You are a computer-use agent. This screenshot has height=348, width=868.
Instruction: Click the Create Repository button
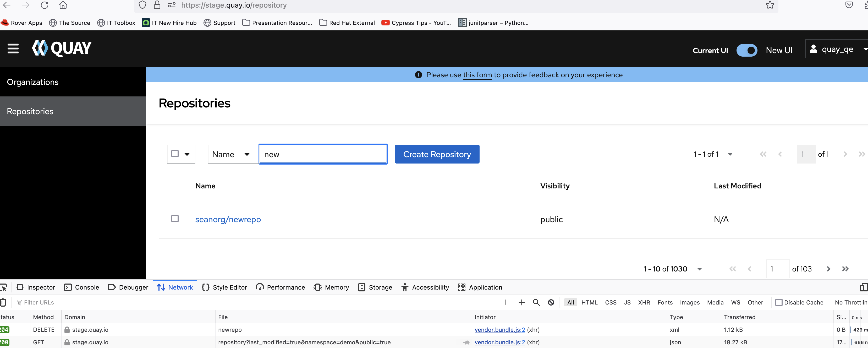(437, 154)
